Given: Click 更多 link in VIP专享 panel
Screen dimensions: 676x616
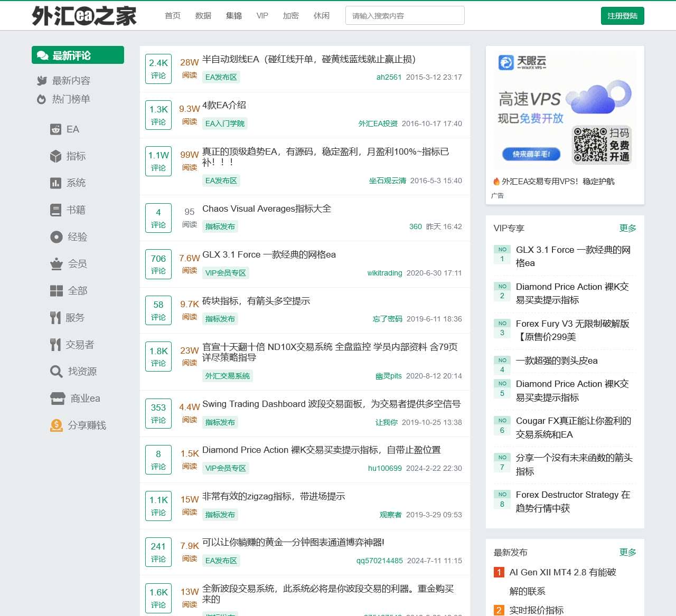Looking at the screenshot, I should pos(628,228).
